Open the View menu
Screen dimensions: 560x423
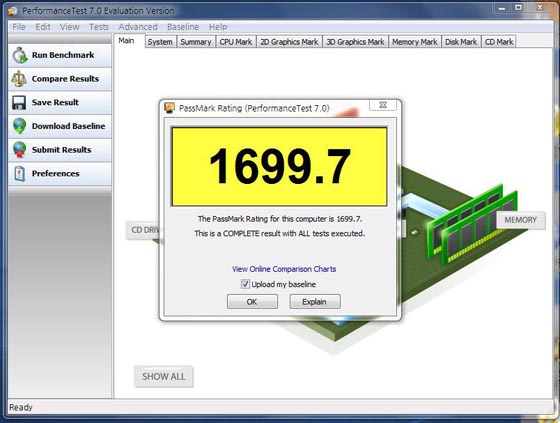tap(69, 27)
